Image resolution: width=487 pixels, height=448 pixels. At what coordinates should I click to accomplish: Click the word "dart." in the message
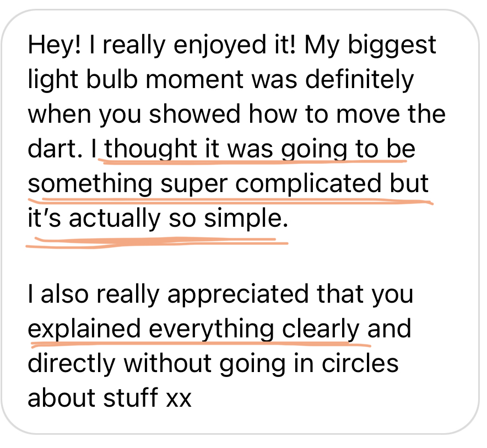[55, 148]
